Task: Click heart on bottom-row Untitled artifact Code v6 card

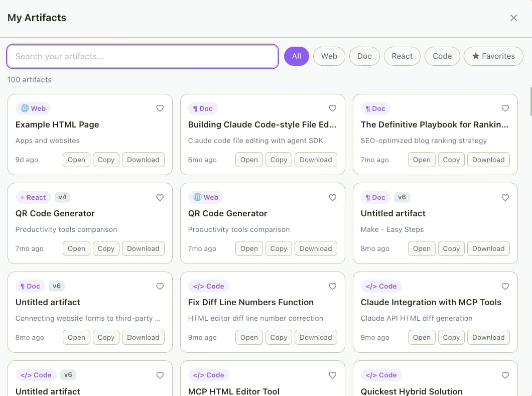Action: coord(160,375)
